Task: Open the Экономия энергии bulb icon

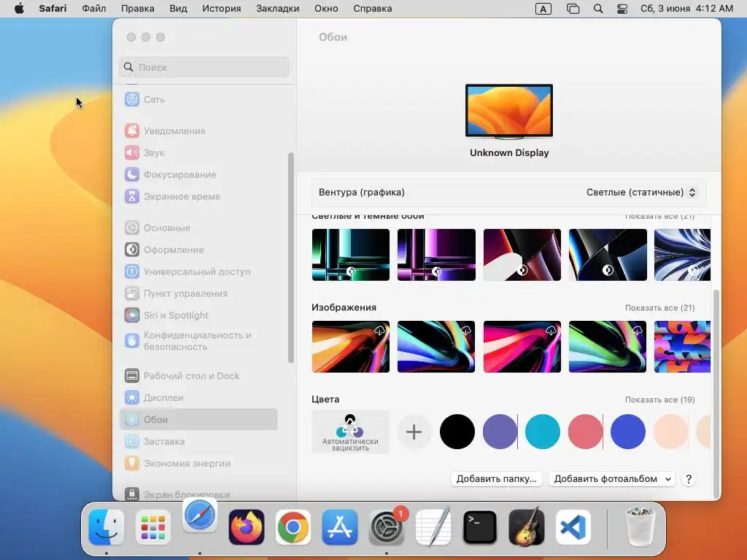Action: click(x=132, y=463)
